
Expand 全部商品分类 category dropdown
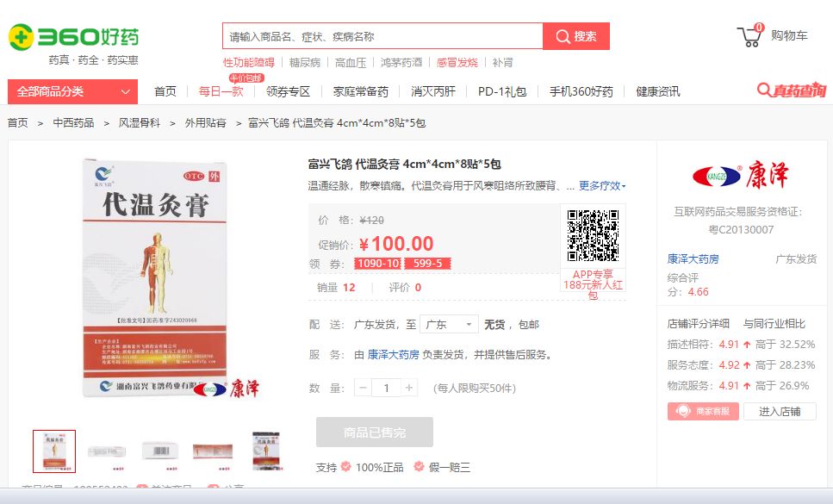[x=72, y=92]
